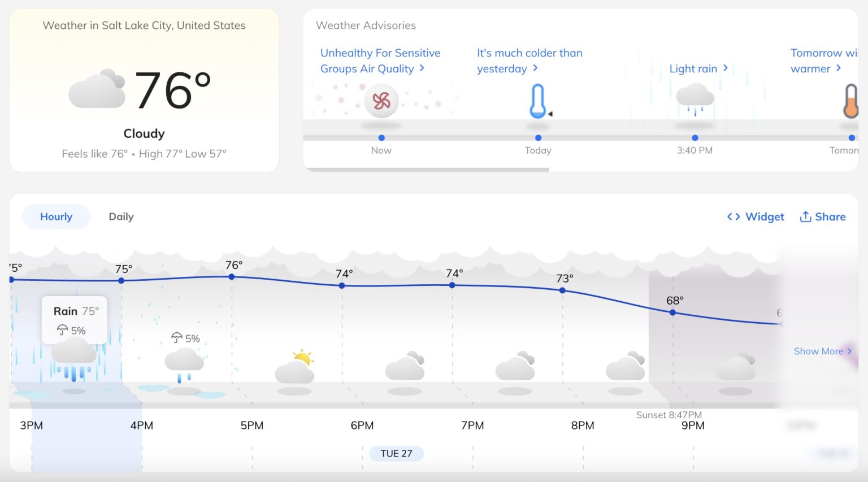Image resolution: width=868 pixels, height=482 pixels.
Task: Click the blue thermometer colder-than-yesterday icon
Action: [x=537, y=101]
